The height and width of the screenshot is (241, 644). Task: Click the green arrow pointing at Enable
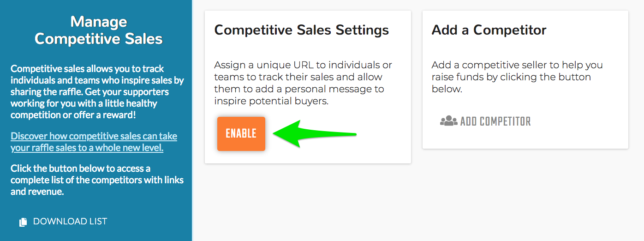315,134
